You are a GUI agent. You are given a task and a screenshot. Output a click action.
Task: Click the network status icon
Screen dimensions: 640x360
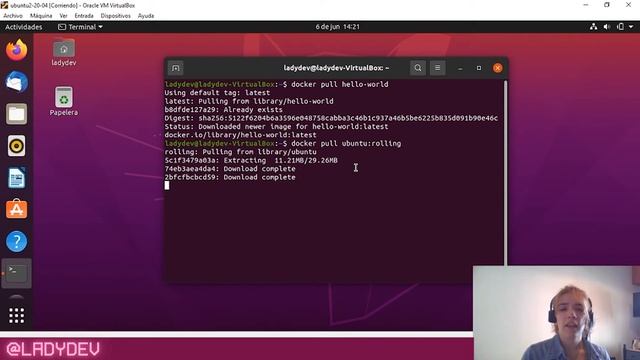[593, 27]
